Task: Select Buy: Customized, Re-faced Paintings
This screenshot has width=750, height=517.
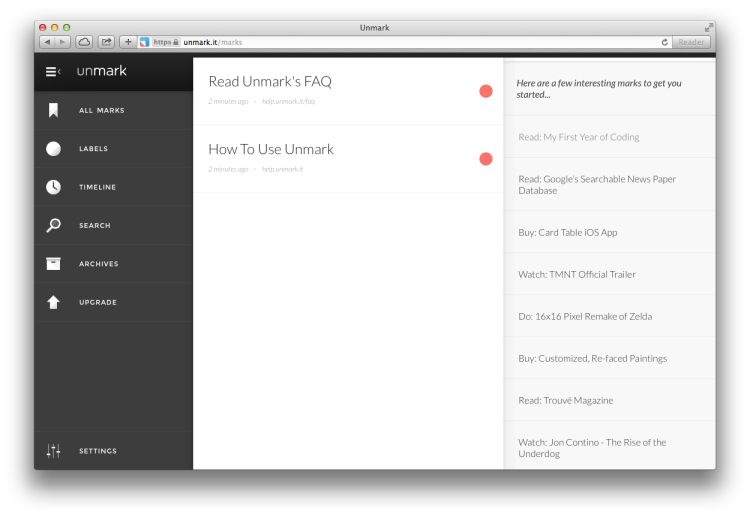Action: point(593,359)
